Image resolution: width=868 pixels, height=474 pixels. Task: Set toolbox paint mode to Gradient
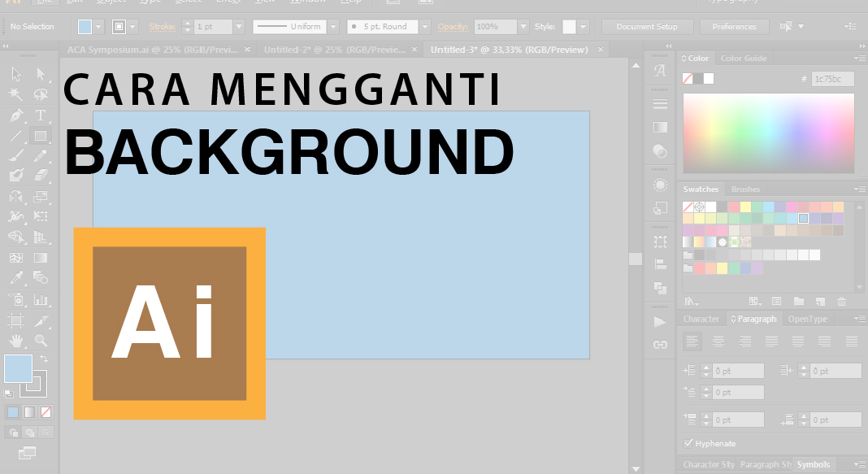point(29,412)
